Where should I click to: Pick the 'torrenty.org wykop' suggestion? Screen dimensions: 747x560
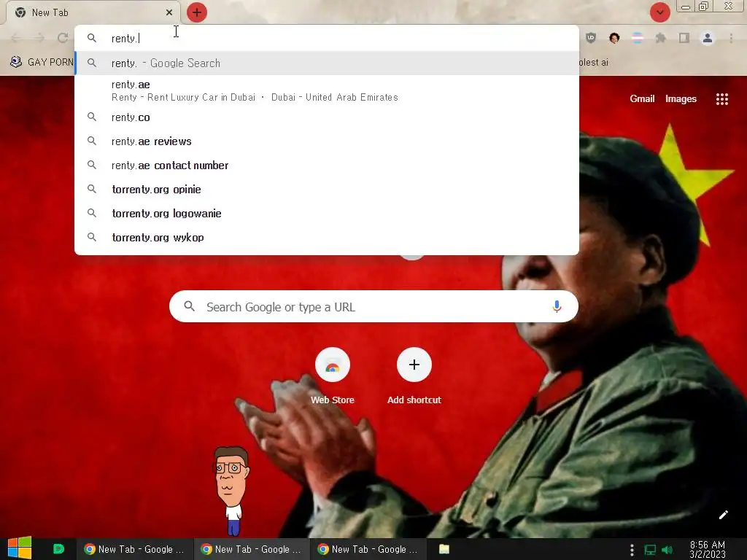pyautogui.click(x=327, y=237)
